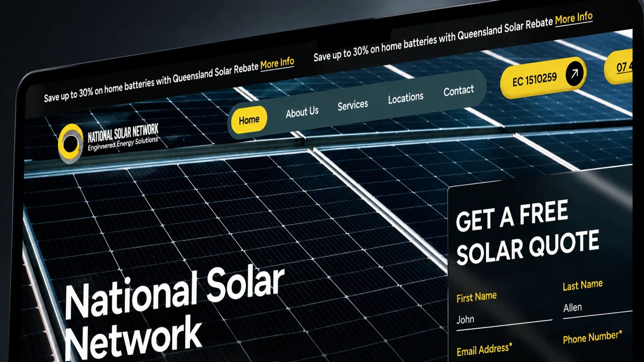Viewport: 644px width, 362px height.
Task: Follow the second More Info link in banner
Action: (574, 18)
